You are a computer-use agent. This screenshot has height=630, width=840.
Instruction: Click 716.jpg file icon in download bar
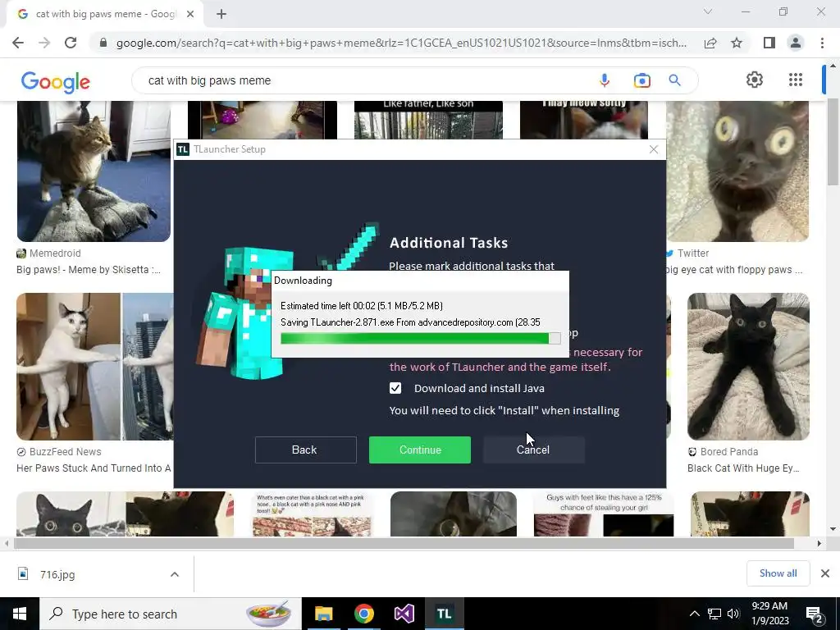(x=23, y=573)
